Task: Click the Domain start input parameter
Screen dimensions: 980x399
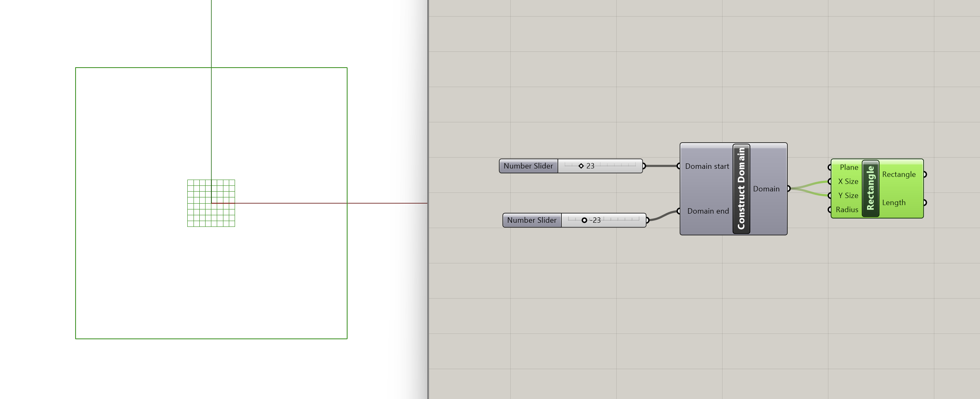Action: coord(707,166)
